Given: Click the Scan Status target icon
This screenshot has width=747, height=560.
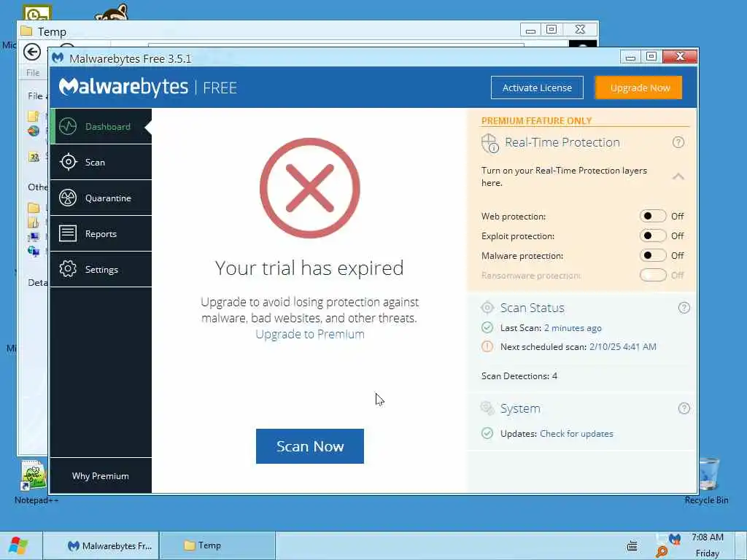Looking at the screenshot, I should click(487, 308).
